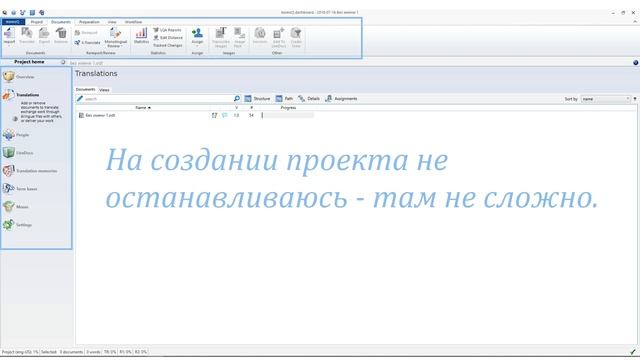Collapse the ribbon with the chevron

(x=635, y=22)
